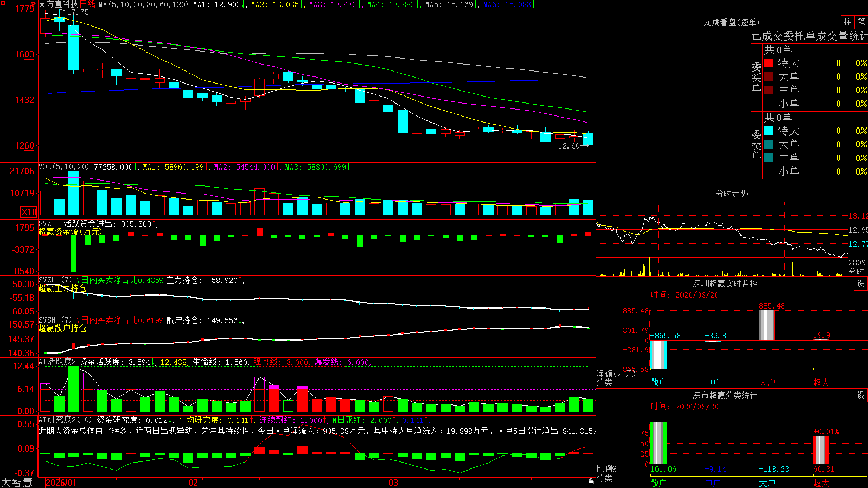
Task: Click 超赢资金流(万元) indicator label
Action: click(x=70, y=232)
